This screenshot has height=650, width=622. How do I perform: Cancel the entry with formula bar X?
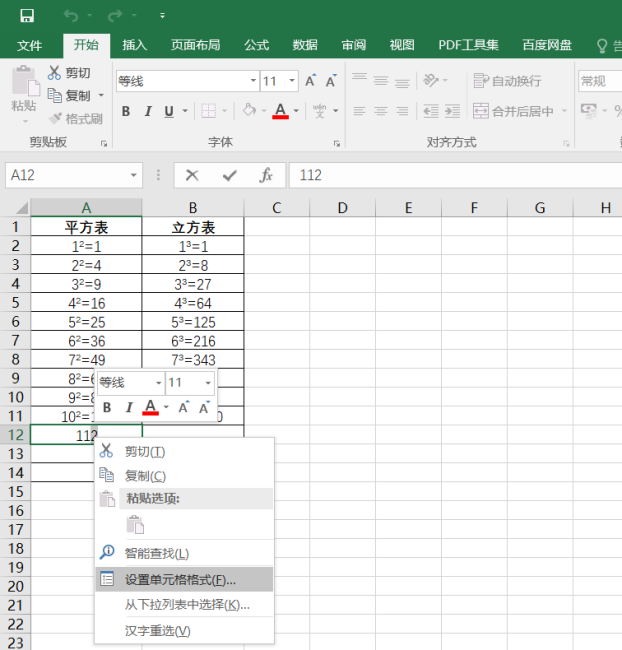(x=192, y=175)
